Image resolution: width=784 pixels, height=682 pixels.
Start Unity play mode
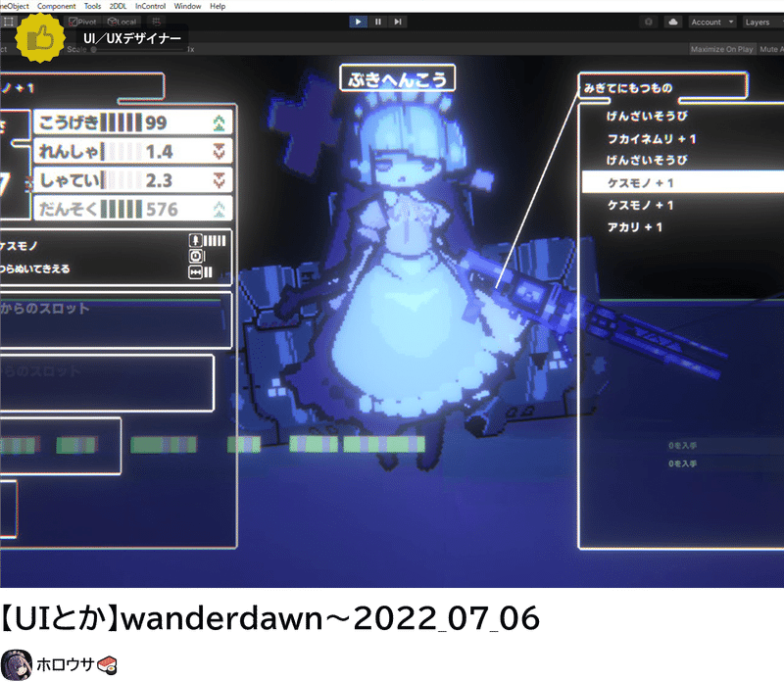pos(358,22)
